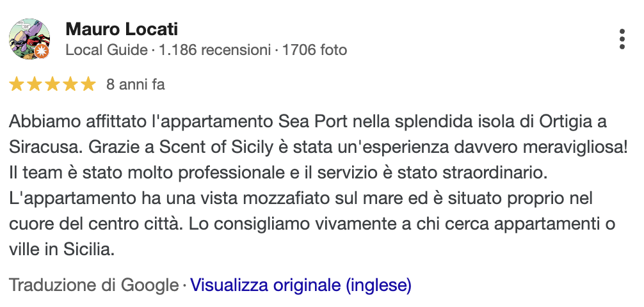The image size is (644, 307).
Task: Click the review's last line ville in Sicilia
Action: click(x=61, y=249)
